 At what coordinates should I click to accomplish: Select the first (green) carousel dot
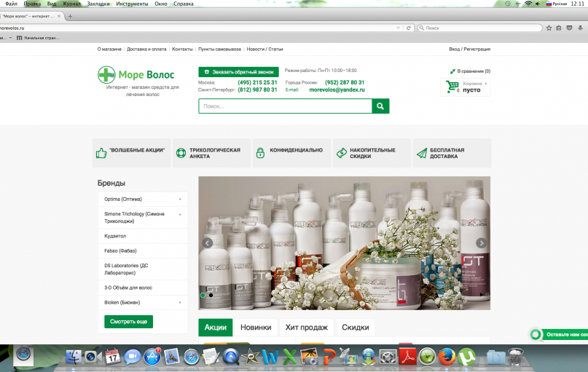[203, 296]
